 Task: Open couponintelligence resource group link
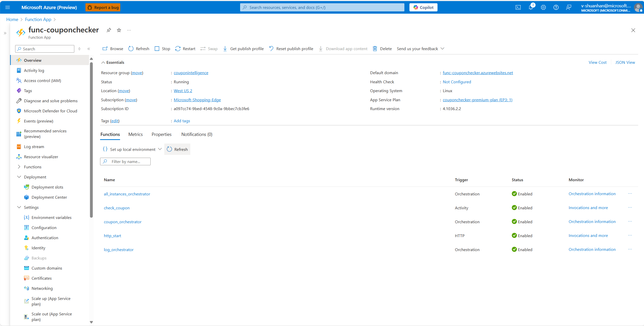[x=191, y=73]
